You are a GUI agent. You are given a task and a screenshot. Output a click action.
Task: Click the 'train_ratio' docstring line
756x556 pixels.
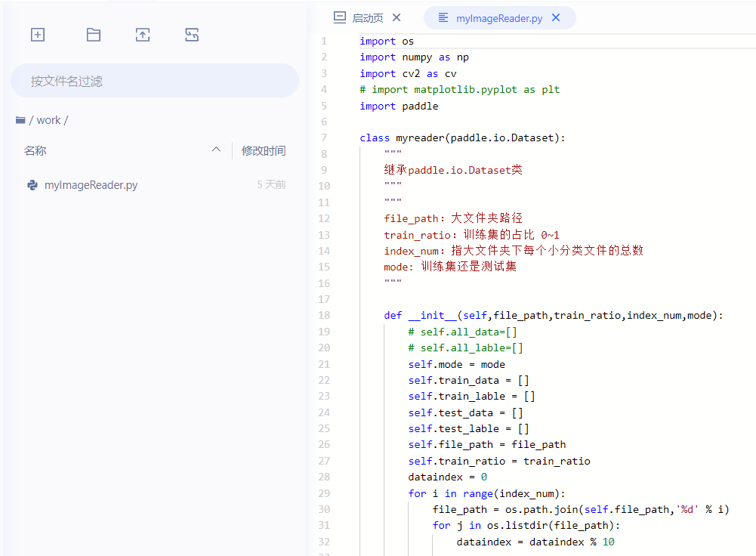point(471,235)
